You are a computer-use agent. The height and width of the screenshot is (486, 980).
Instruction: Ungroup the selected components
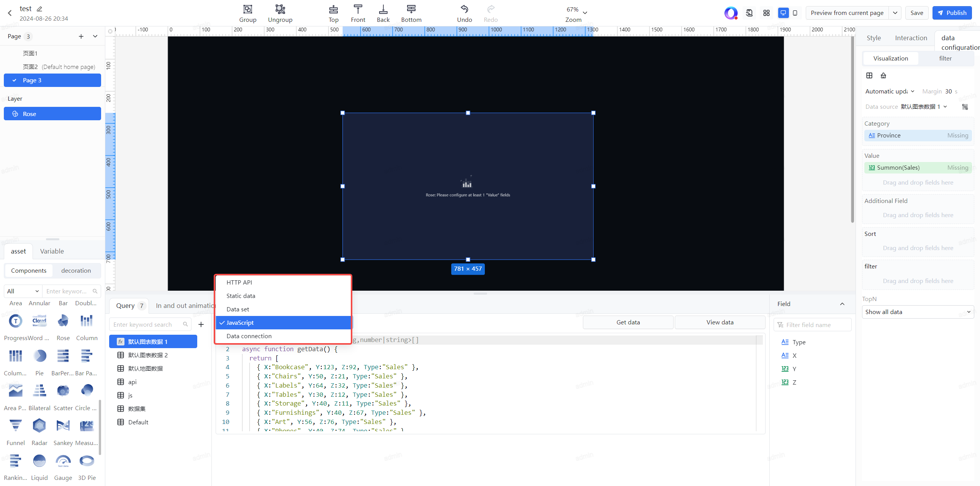coord(280,13)
